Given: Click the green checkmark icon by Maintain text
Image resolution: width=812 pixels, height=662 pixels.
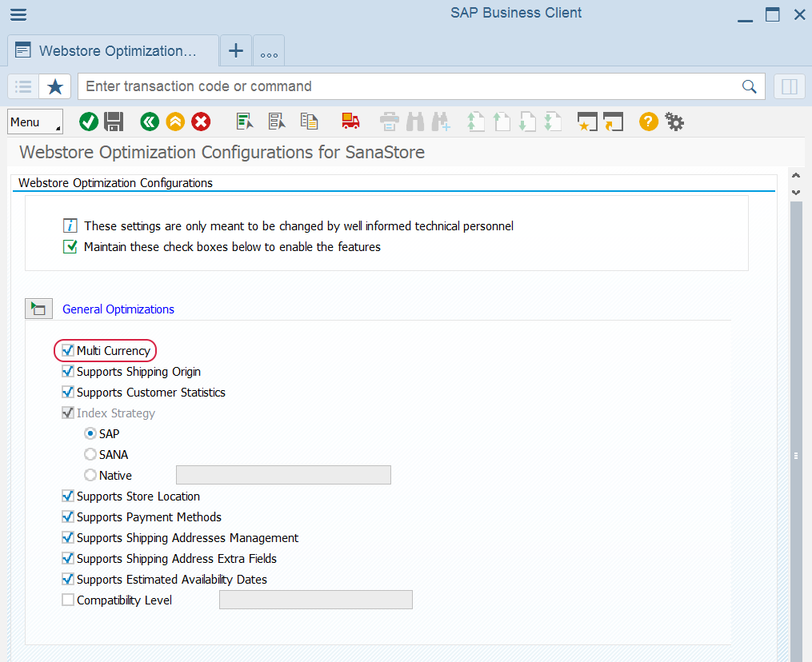Looking at the screenshot, I should pos(70,246).
